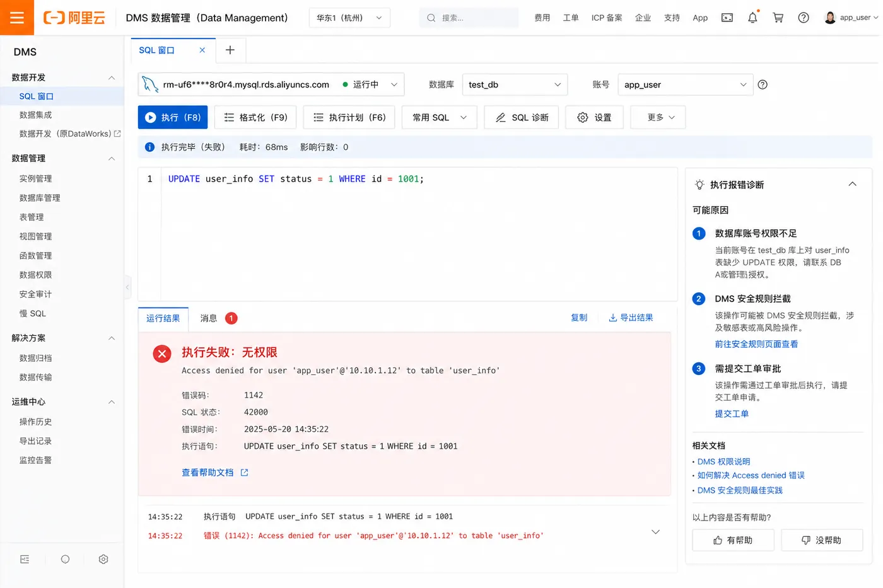Screen dimensions: 883x588
Task: Open the help question mark in header
Action: [804, 18]
